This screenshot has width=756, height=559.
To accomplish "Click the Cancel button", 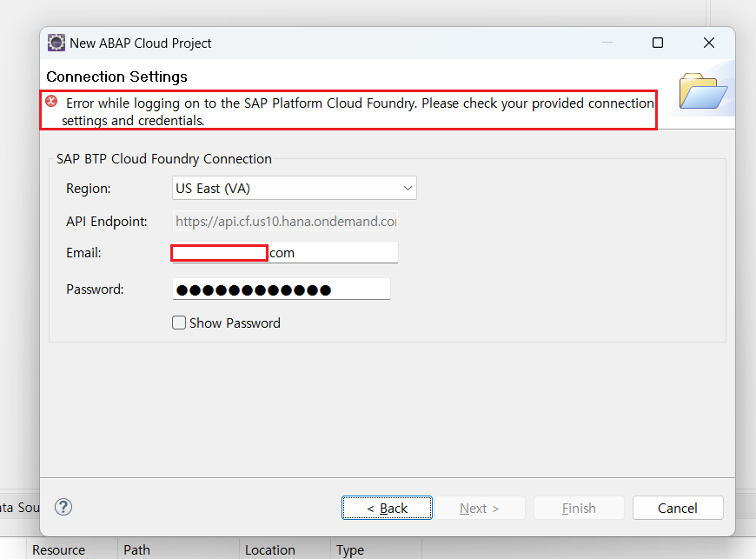I will (x=678, y=508).
